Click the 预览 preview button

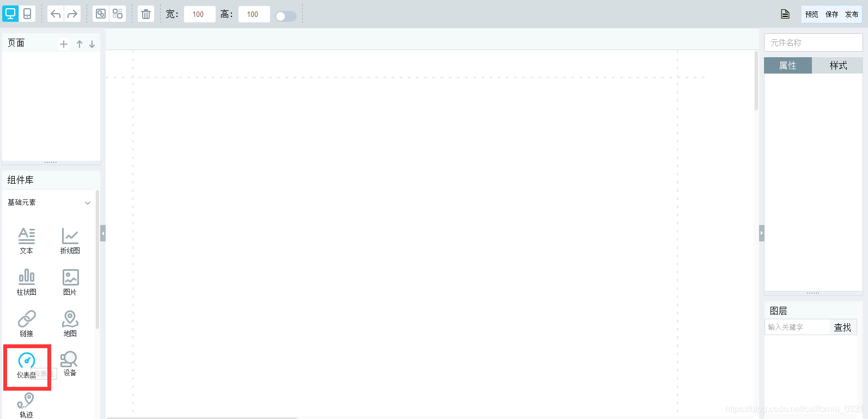812,14
